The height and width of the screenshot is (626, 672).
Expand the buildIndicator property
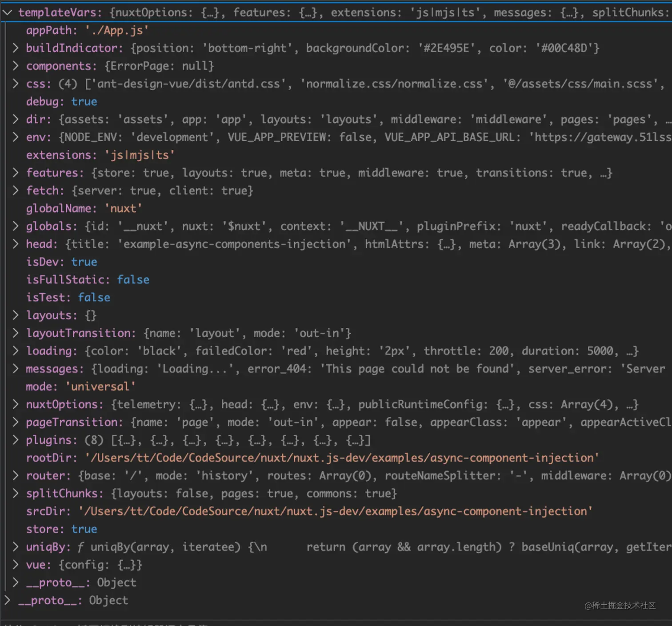tap(15, 48)
